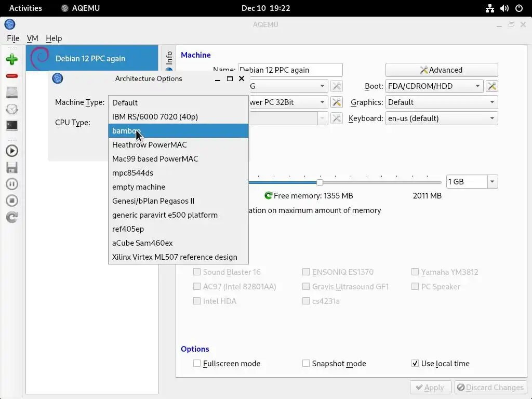Switch to the Info vertical tab
Viewport: 532px width, 399px height.
click(x=169, y=58)
